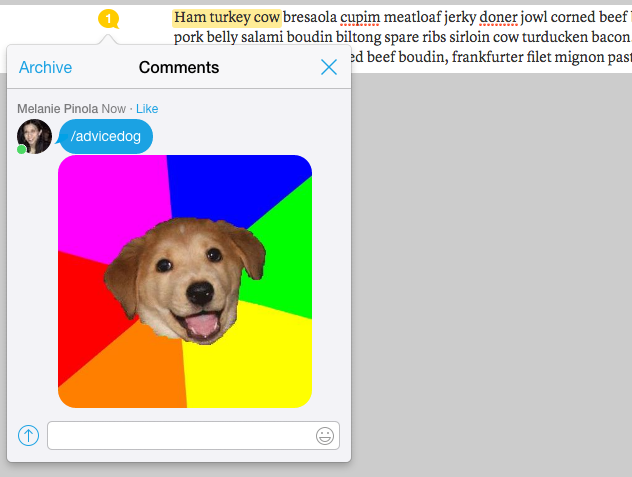632x477 pixels.
Task: Click the name Melanie Pinola
Action: pyautogui.click(x=58, y=108)
